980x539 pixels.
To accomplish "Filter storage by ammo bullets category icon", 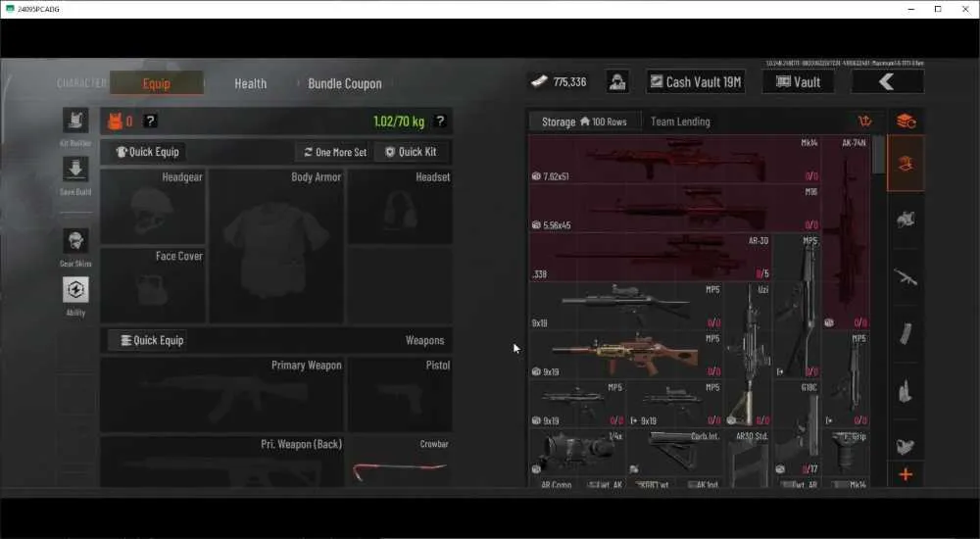I will 906,391.
